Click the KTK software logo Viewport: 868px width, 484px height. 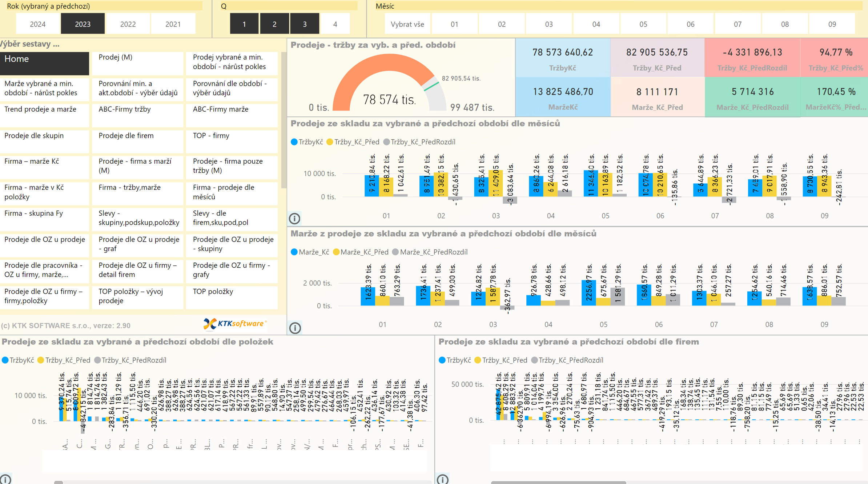(234, 324)
